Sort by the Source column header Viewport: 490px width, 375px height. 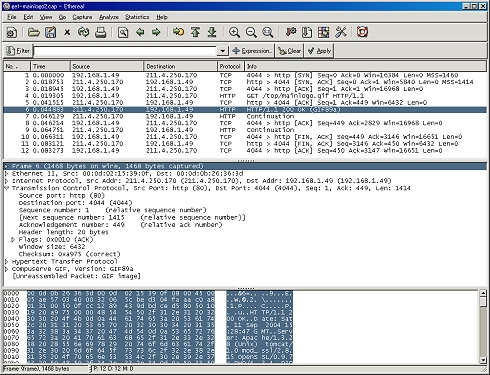pyautogui.click(x=107, y=66)
